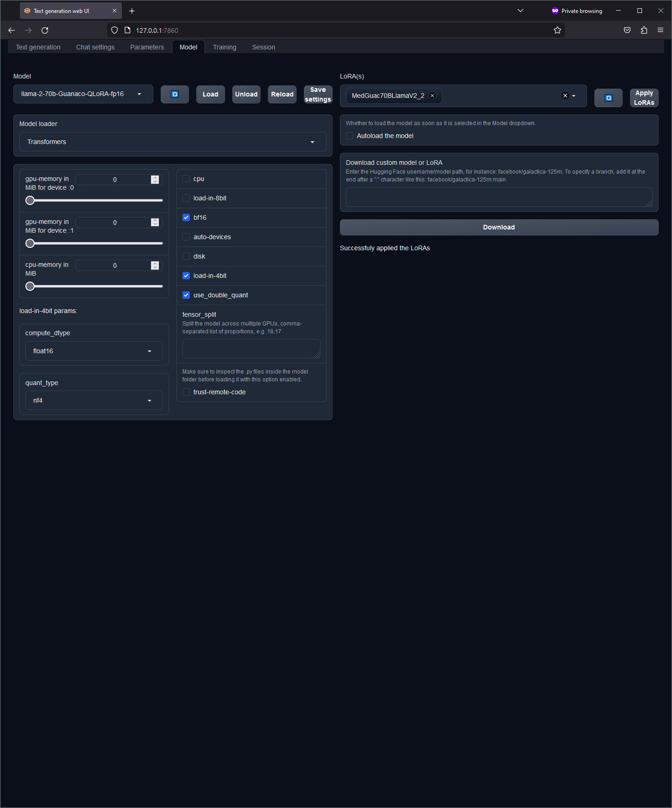Click the gpu-memory device :0 number field
672x808 pixels.
click(x=119, y=180)
